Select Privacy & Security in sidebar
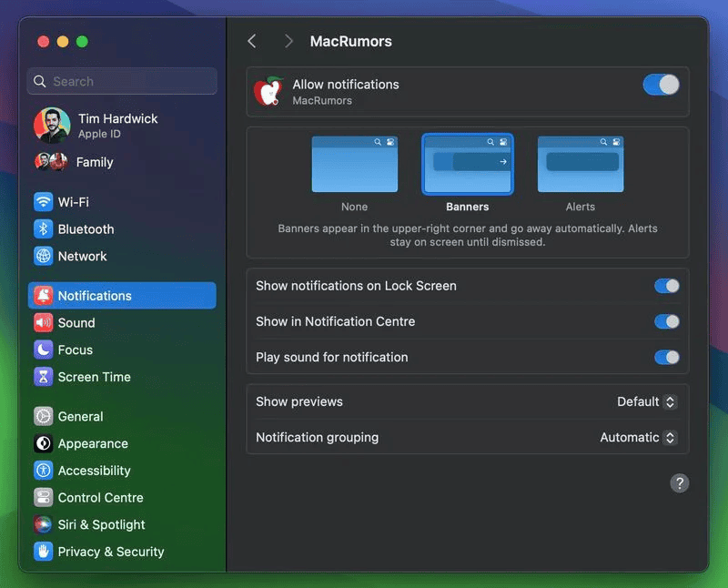The width and height of the screenshot is (728, 588). point(110,552)
